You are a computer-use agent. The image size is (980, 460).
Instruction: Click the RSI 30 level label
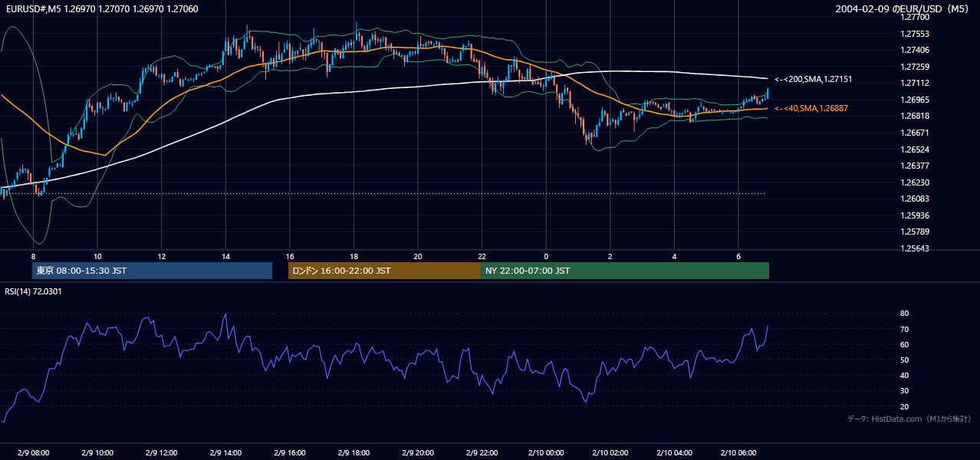click(x=904, y=391)
